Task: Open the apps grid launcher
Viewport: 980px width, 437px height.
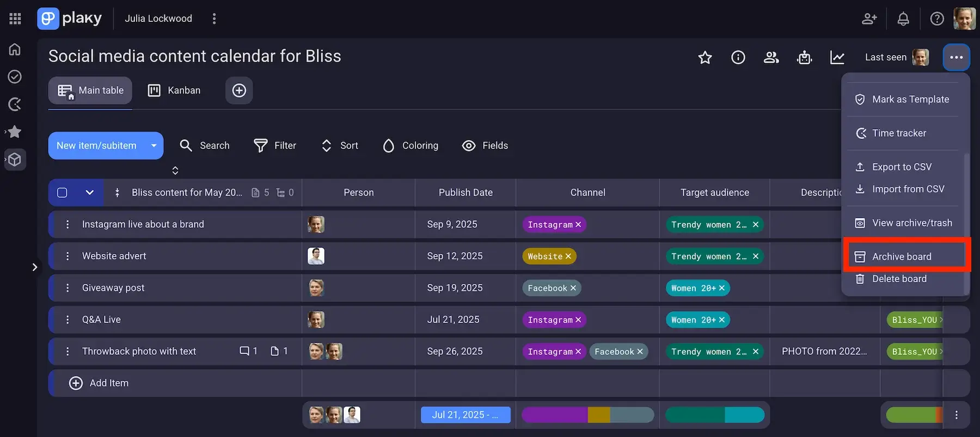Action: (15, 19)
